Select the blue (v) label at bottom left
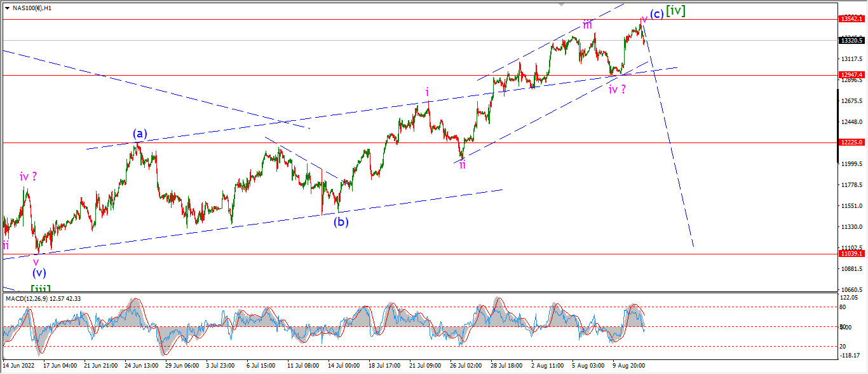This screenshot has width=868, height=374. [x=39, y=274]
